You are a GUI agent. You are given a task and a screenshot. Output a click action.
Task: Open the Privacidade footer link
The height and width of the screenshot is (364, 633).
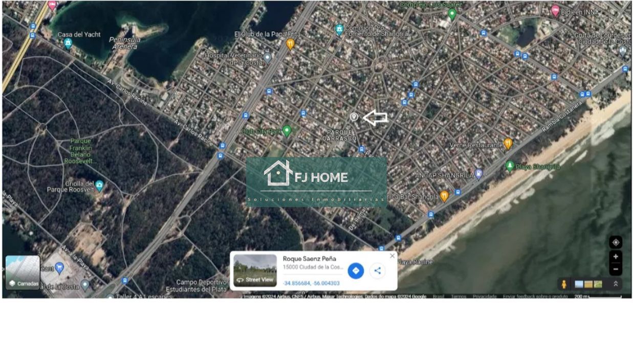click(485, 297)
